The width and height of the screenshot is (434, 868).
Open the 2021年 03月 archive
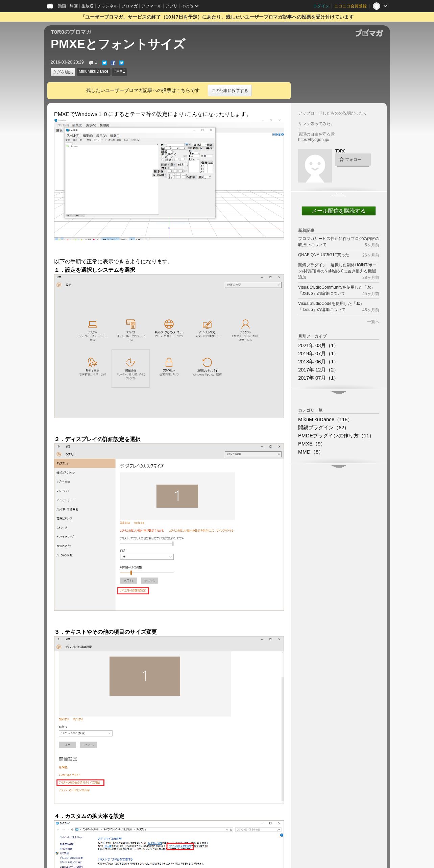point(317,345)
